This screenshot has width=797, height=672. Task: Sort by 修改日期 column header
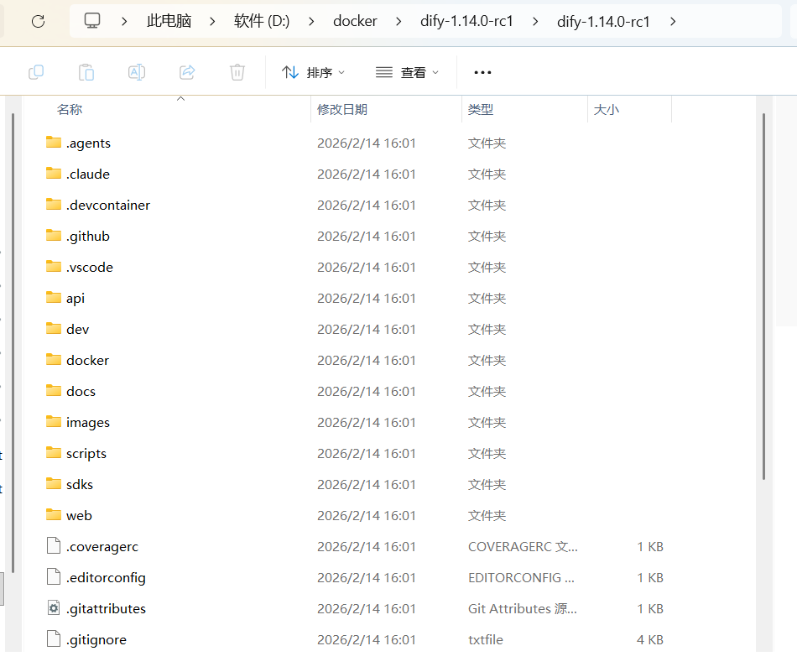tap(342, 109)
